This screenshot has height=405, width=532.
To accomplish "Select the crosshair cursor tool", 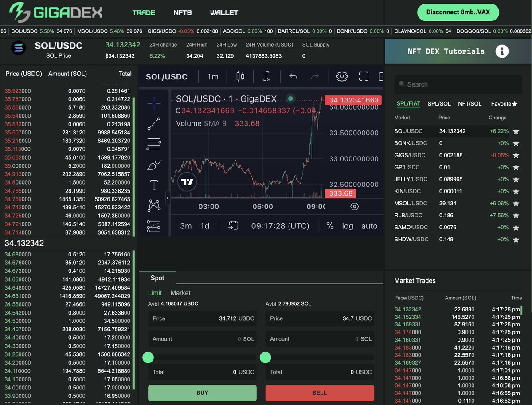I will click(154, 103).
